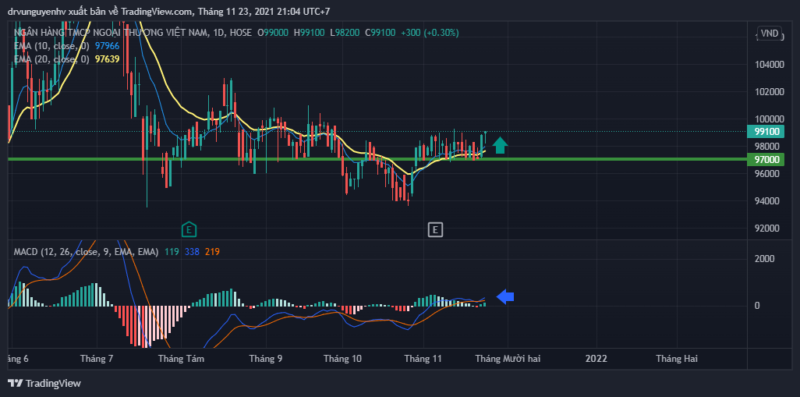Click the green up arrow annotation
800x397 pixels.
tap(501, 145)
